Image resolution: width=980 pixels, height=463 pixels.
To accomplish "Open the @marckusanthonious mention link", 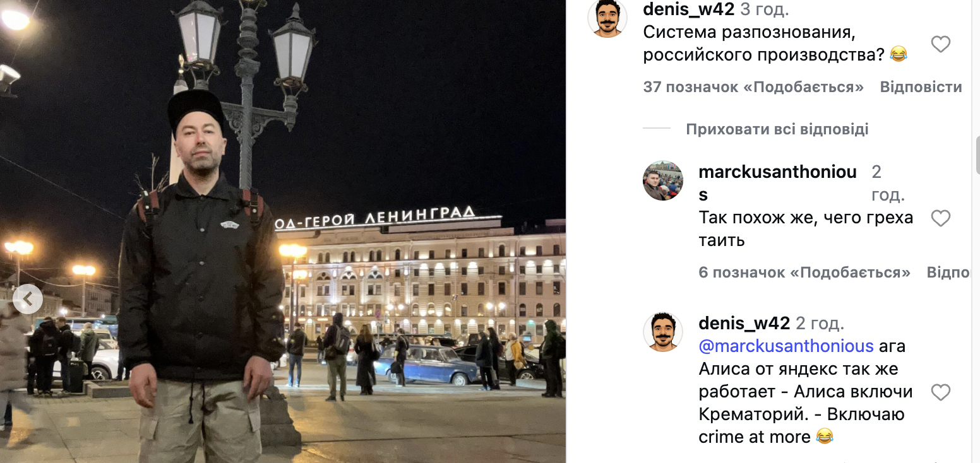I will (x=786, y=346).
